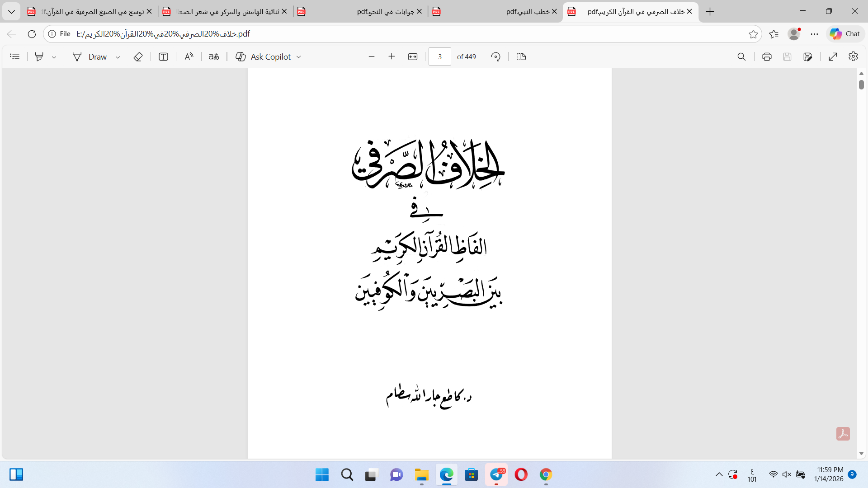868x488 pixels.
Task: Toggle Fit to width view
Action: 413,56
